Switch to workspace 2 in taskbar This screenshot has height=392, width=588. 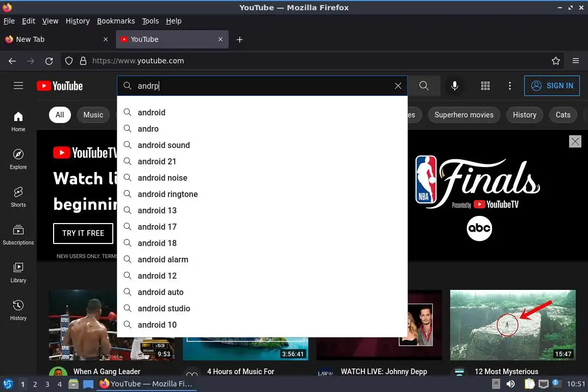click(35, 384)
